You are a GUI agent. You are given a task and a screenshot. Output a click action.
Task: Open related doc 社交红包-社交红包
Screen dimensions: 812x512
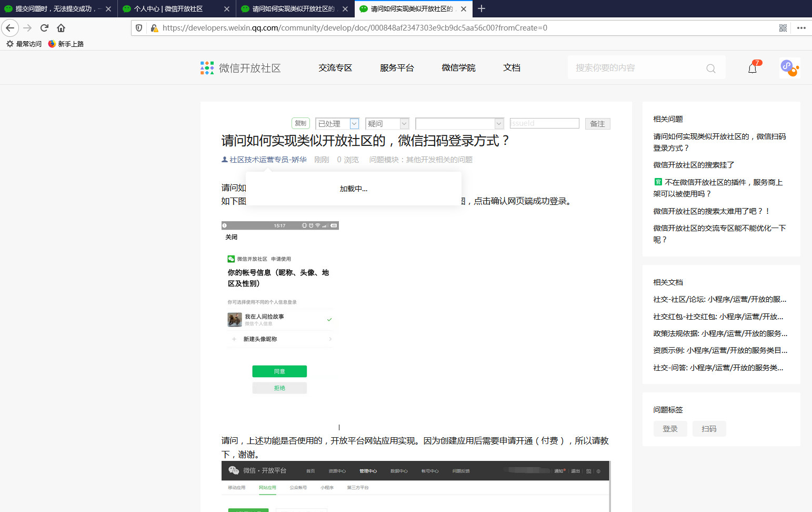click(x=718, y=317)
